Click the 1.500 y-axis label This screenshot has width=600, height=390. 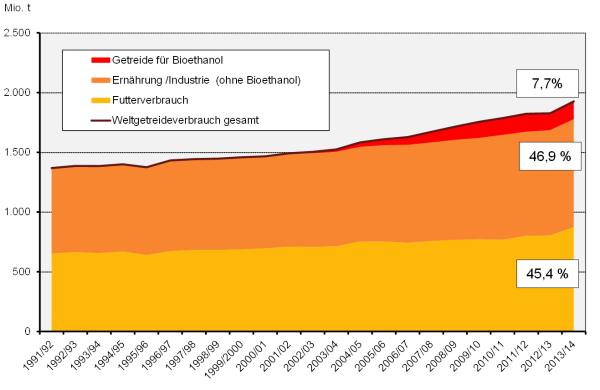pos(17,152)
